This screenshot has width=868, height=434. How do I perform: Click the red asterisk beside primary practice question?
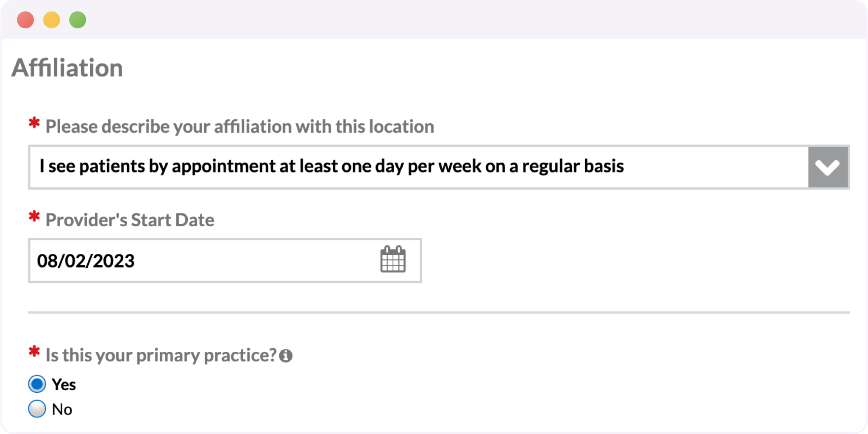pyautogui.click(x=34, y=352)
